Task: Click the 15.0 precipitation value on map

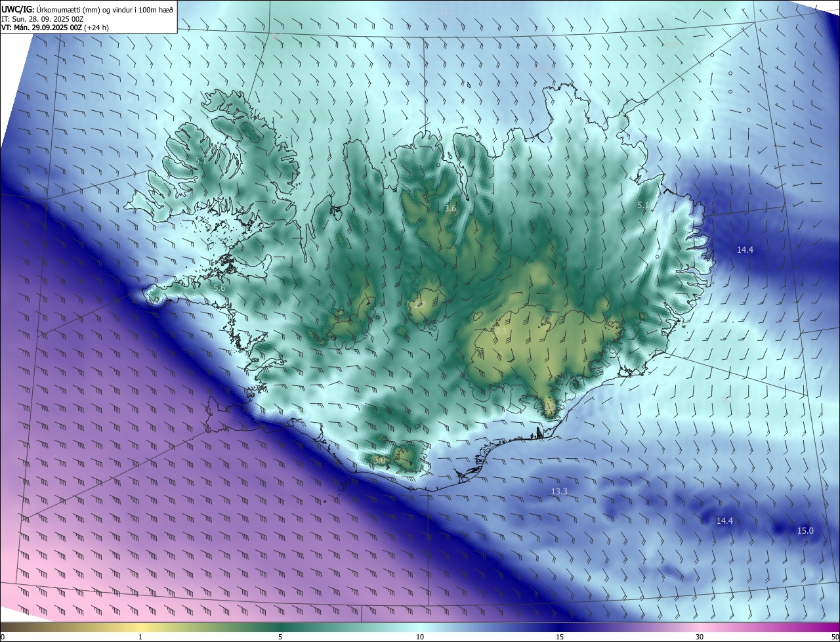Action: [805, 530]
